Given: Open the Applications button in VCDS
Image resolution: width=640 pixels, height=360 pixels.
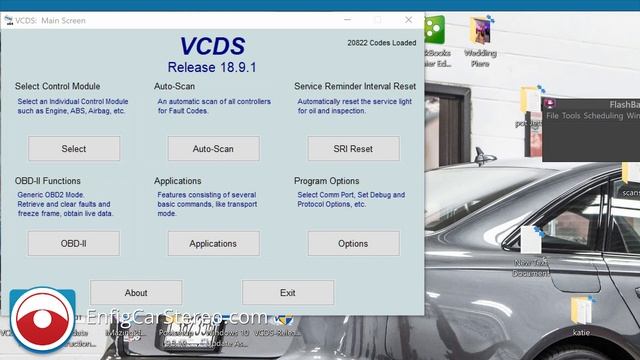Looking at the screenshot, I should coord(213,244).
